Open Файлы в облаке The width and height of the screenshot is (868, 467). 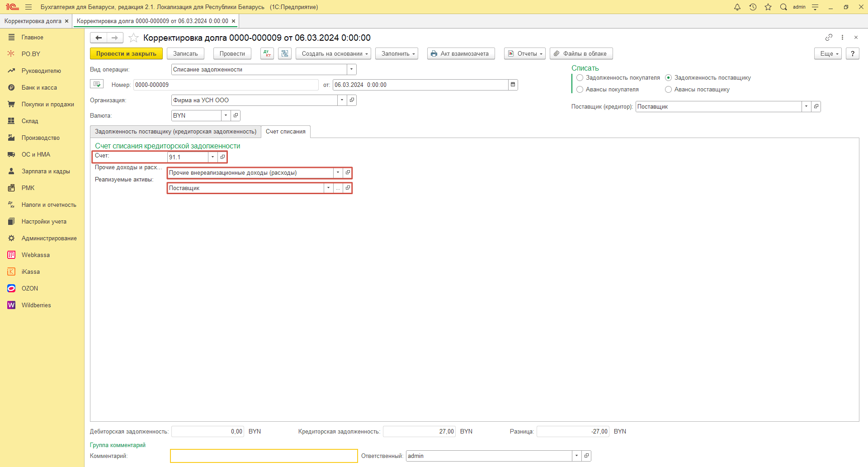click(x=581, y=53)
